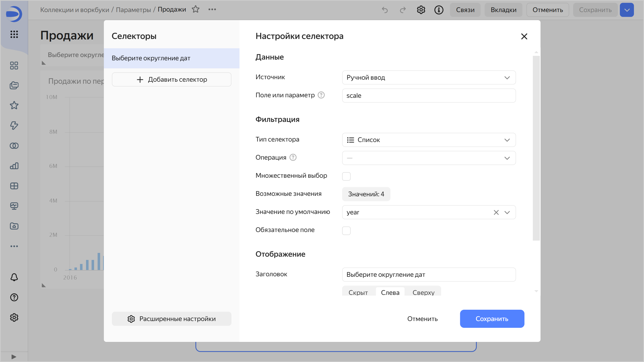
Task: Open Вкладки in the top bar
Action: tap(503, 10)
